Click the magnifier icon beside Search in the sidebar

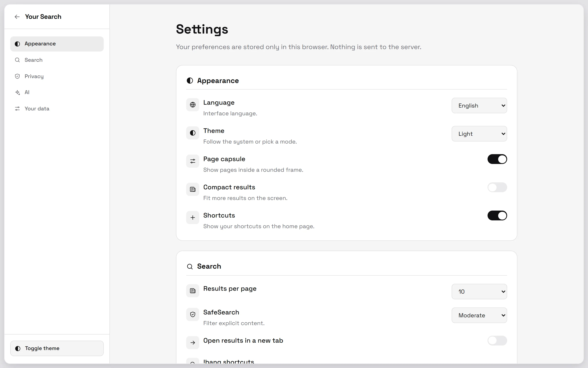tap(17, 60)
